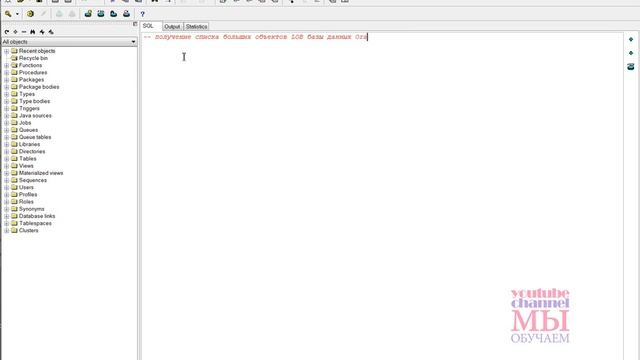Expand the Functions node
This screenshot has height=360, width=640.
pyautogui.click(x=7, y=66)
